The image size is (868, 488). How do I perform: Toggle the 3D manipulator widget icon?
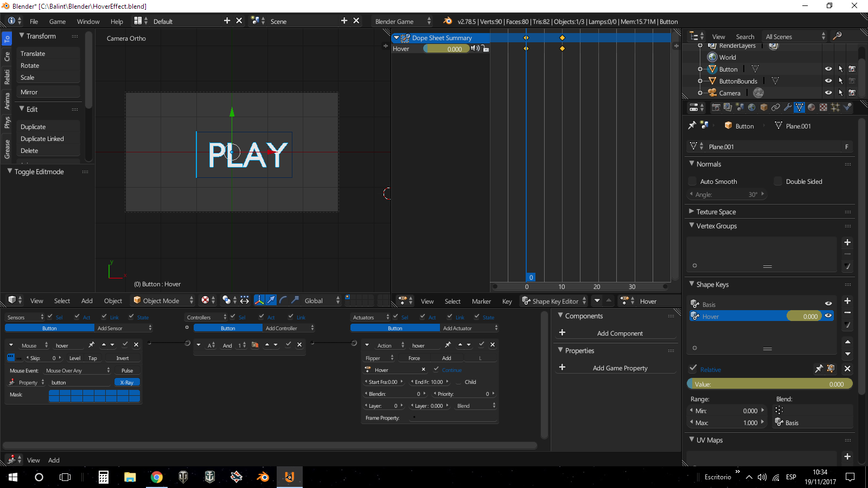click(259, 300)
